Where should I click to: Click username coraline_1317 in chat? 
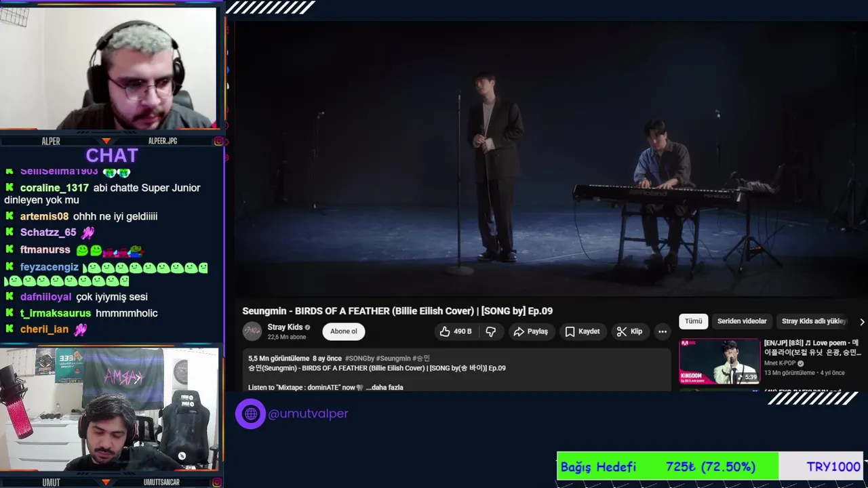[x=54, y=188]
